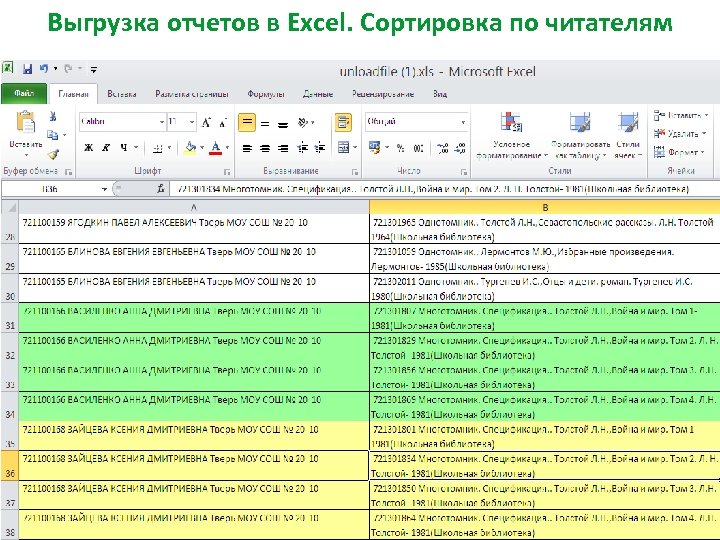Click the Increase Indent icon
This screenshot has height=540, width=720.
(320, 148)
